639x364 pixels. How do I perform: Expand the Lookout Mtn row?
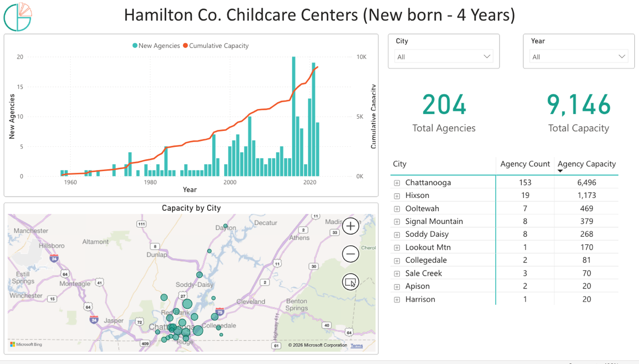397,247
